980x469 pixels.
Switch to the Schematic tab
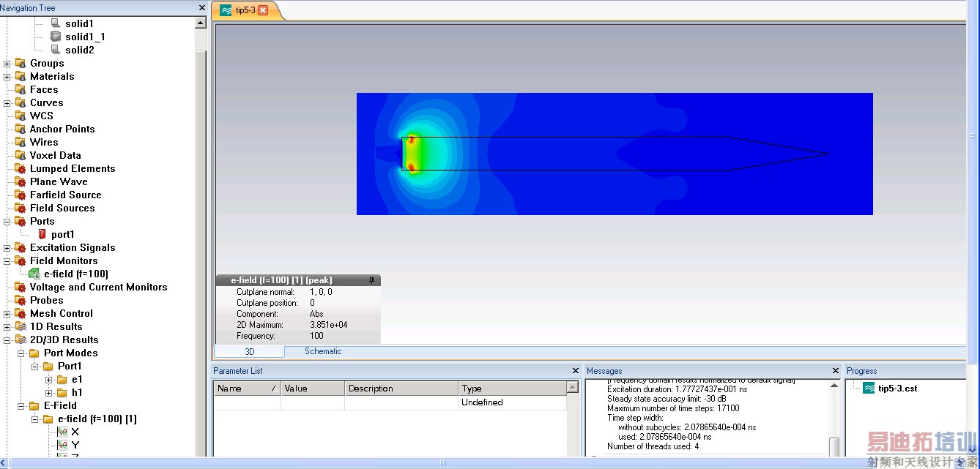(x=323, y=351)
